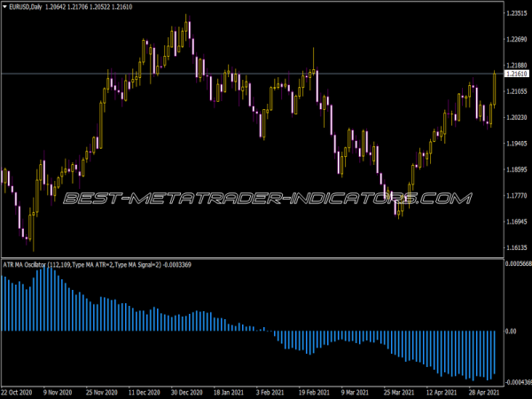The image size is (532, 399).
Task: Click the triangle arrow before EURUSD,Daily
Action: click(x=6, y=5)
